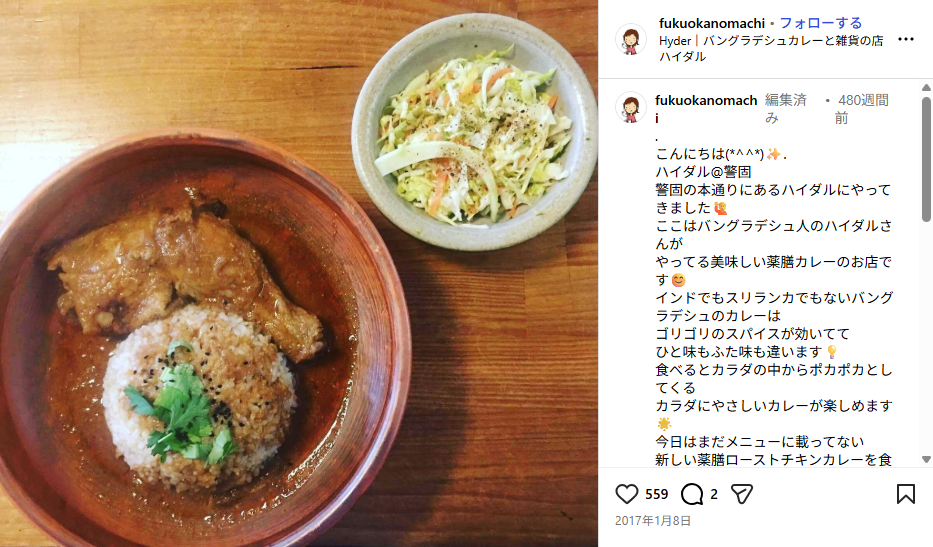Like the post with the heart icon
The width and height of the screenshot is (933, 547).
coord(626,494)
